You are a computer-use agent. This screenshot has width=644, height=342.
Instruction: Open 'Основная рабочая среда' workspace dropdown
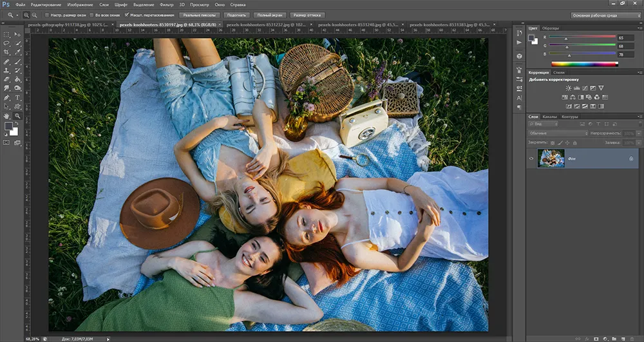605,15
